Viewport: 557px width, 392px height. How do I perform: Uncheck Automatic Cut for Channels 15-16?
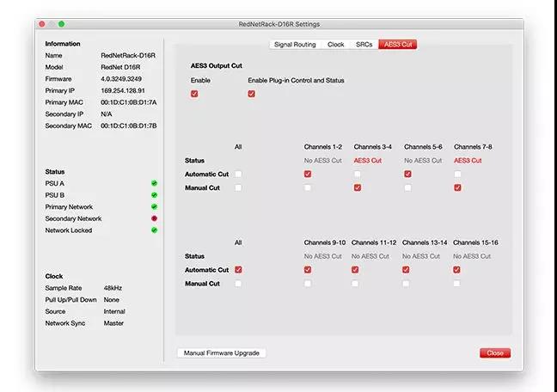[456, 270]
